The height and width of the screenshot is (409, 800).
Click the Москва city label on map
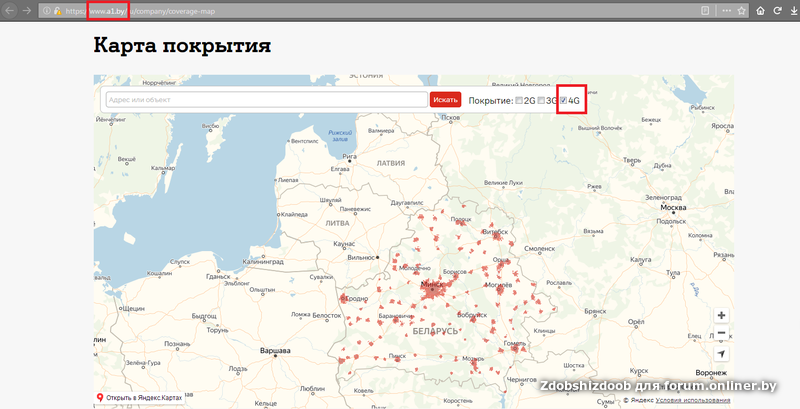673,208
